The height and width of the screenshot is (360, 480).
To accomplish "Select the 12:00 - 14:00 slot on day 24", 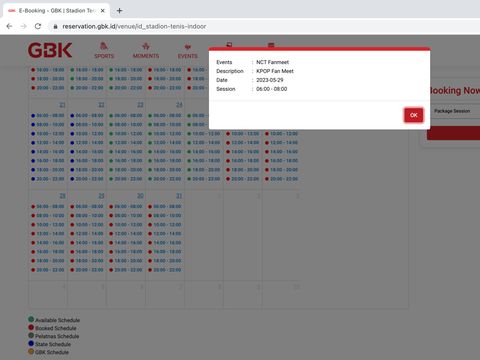I will tap(165, 143).
